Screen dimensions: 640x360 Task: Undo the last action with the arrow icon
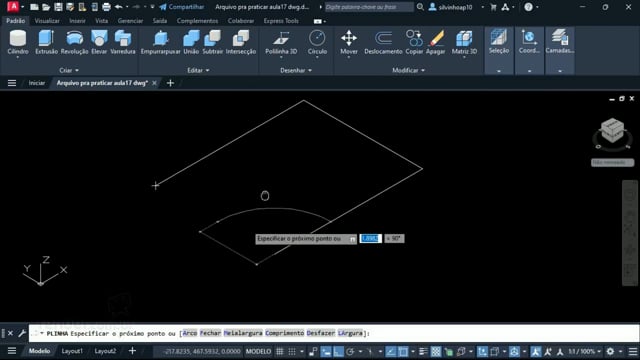click(x=119, y=7)
